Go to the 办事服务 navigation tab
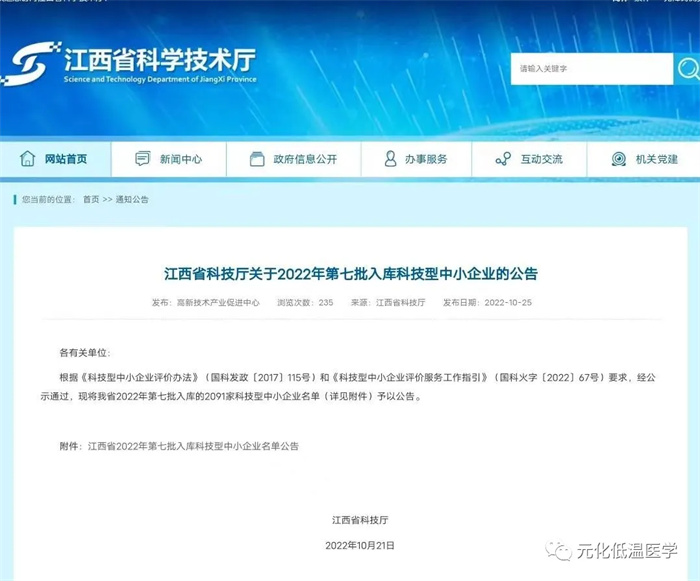 [x=425, y=159]
